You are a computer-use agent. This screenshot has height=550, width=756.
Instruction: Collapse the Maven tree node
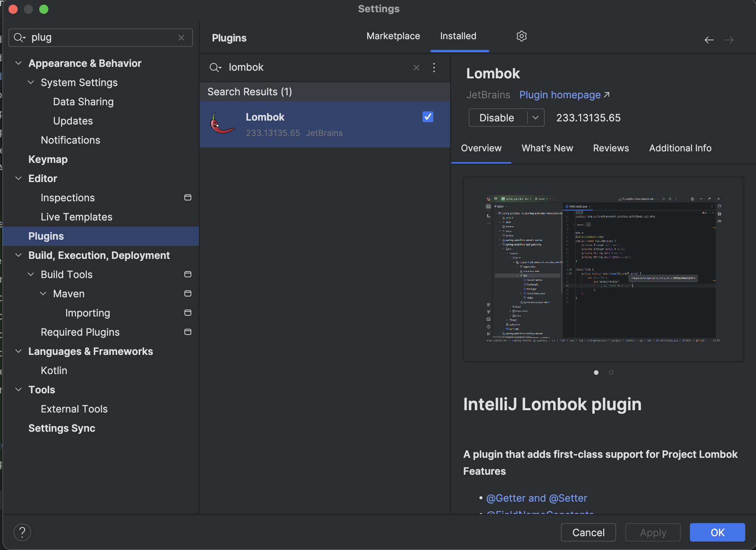point(43,293)
